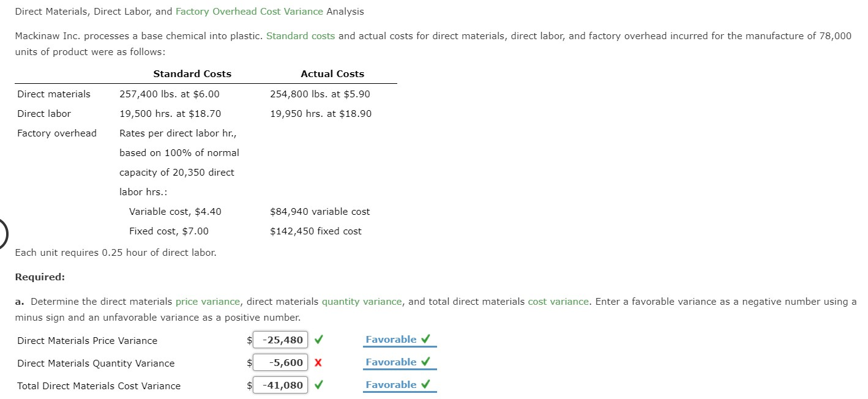The width and height of the screenshot is (868, 399).
Task: Click the green checkmark beside Total Direct Materials Cost Variance
Action: (x=318, y=385)
